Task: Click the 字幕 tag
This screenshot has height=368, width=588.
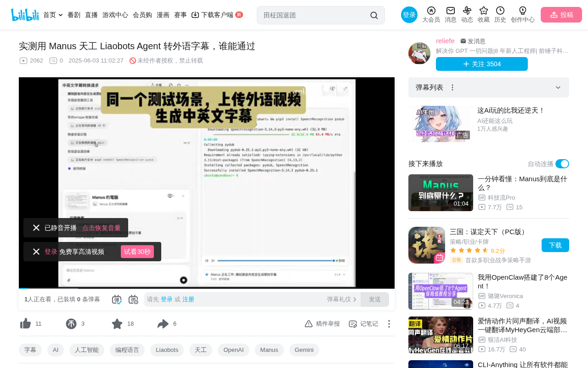Action: tap(30, 350)
